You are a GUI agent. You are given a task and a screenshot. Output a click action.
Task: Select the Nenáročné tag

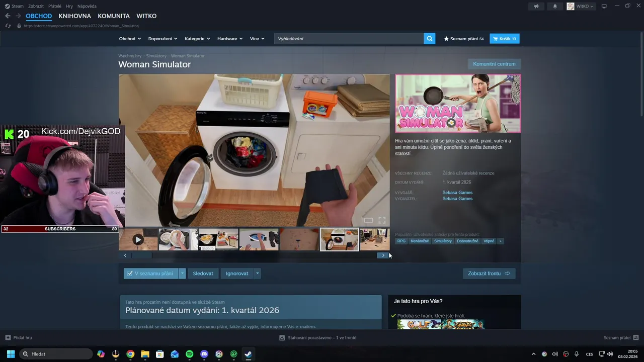pyautogui.click(x=420, y=241)
